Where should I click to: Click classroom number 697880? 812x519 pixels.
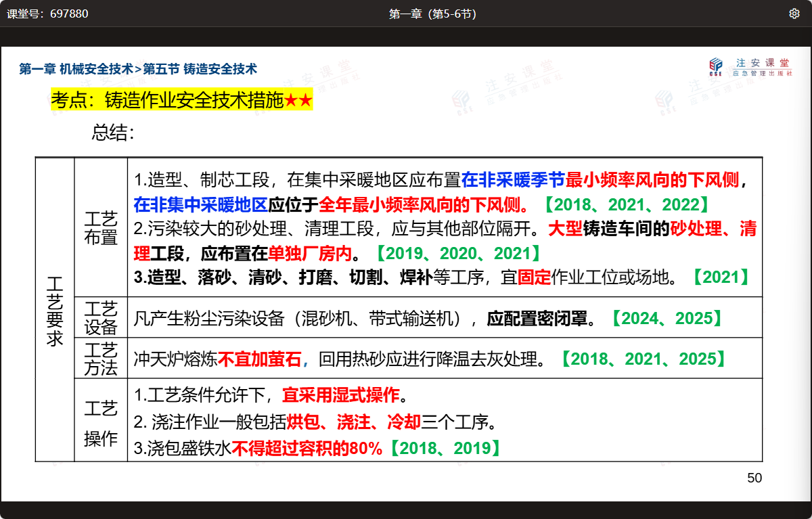(x=47, y=14)
